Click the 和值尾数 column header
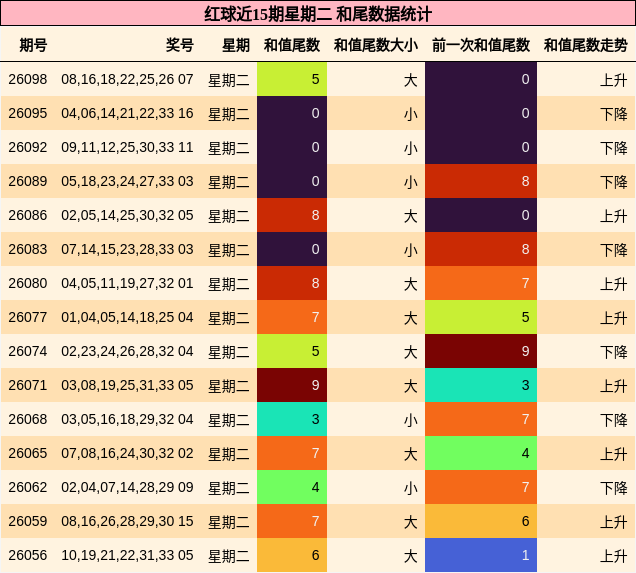Viewport: 636px width, 573px height. click(292, 45)
